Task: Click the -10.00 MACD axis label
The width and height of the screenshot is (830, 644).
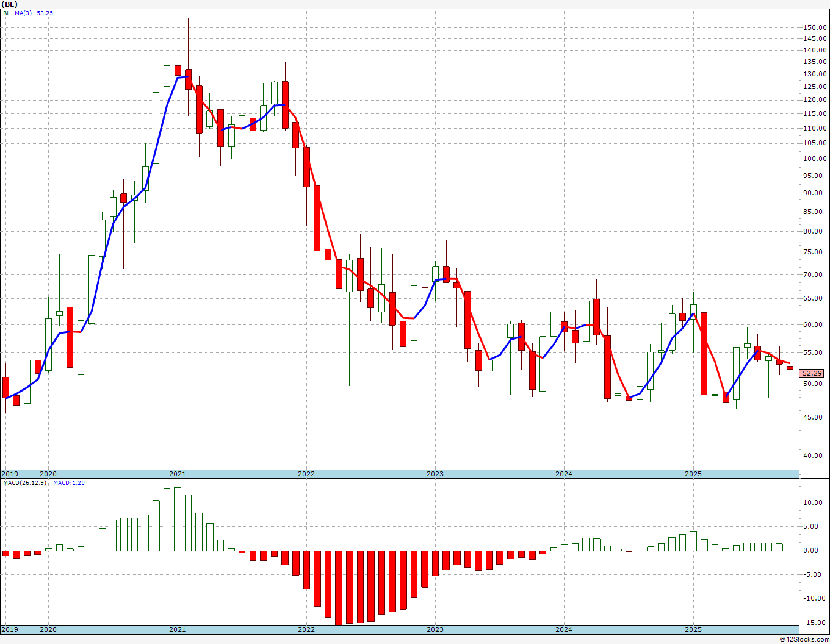Action: click(x=815, y=598)
